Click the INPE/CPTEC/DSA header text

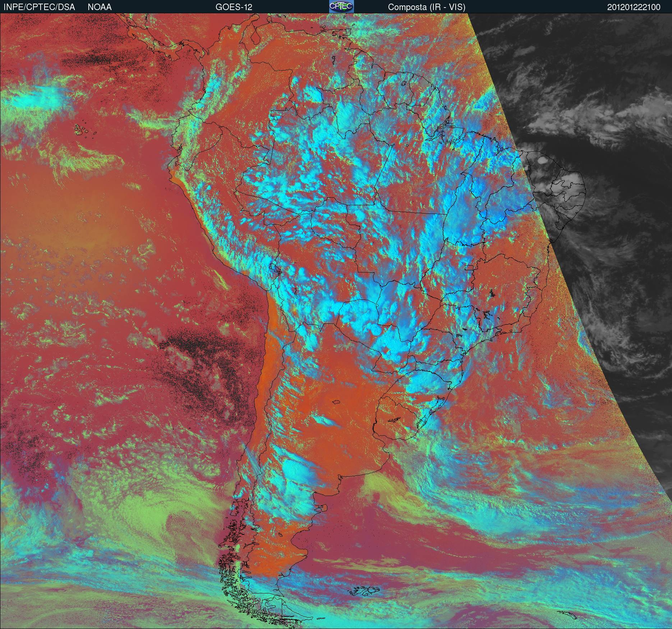coord(39,7)
